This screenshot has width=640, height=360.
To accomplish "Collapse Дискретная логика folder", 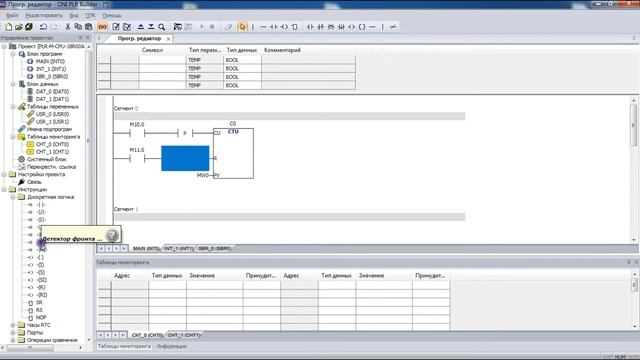I will (13, 197).
